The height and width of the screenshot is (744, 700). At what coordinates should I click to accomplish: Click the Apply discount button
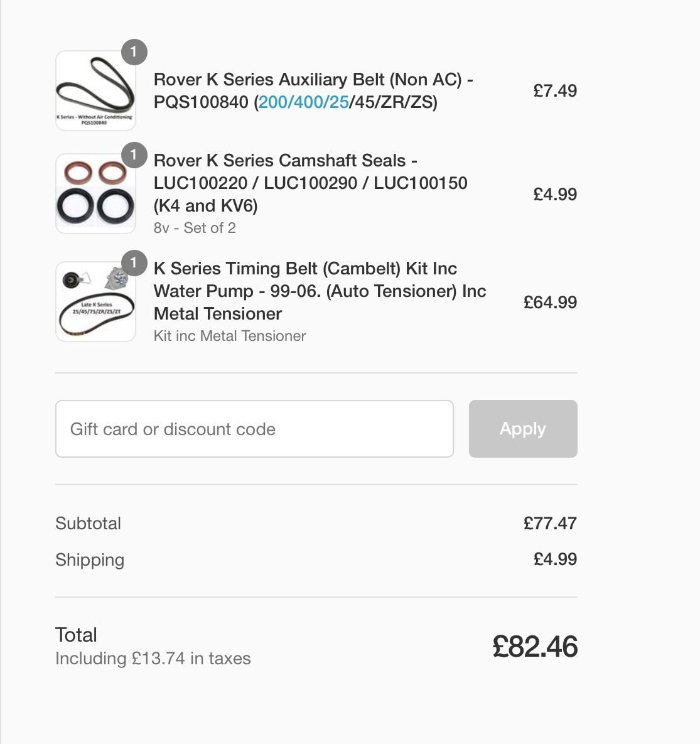523,429
